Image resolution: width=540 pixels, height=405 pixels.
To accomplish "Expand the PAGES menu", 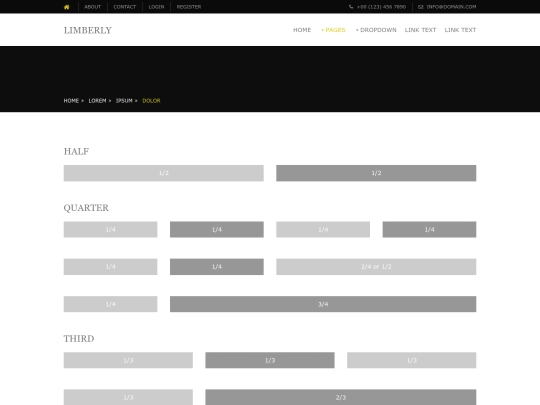I will point(333,30).
